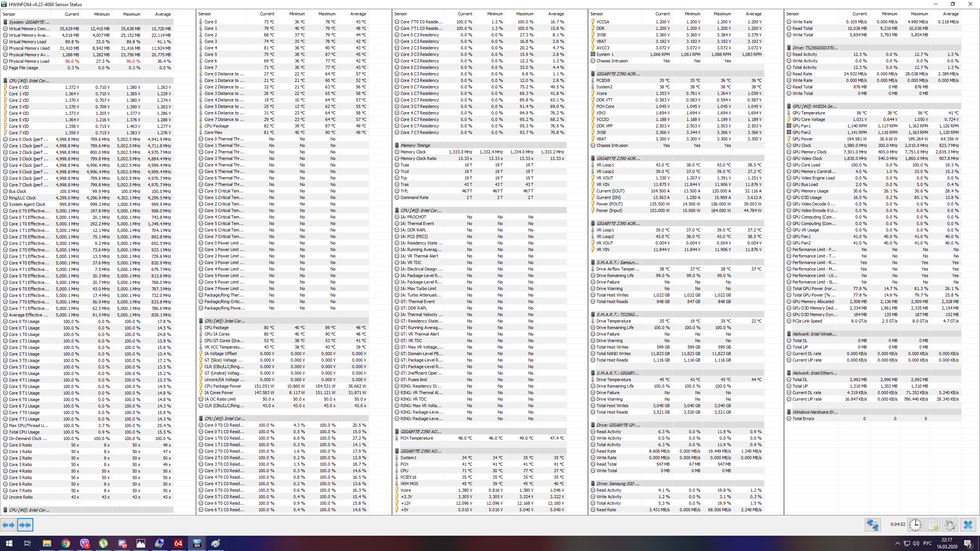Close sensors with the blue X icon
The height and width of the screenshot is (551, 980).
[968, 525]
